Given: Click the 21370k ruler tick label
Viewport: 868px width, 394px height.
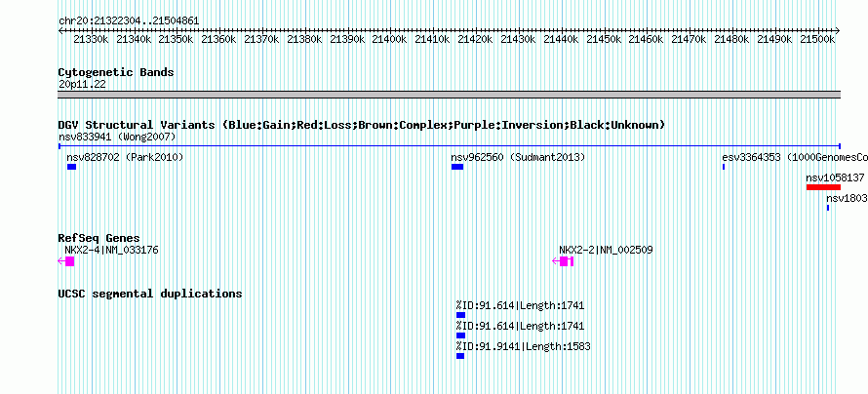Looking at the screenshot, I should click(x=261, y=39).
